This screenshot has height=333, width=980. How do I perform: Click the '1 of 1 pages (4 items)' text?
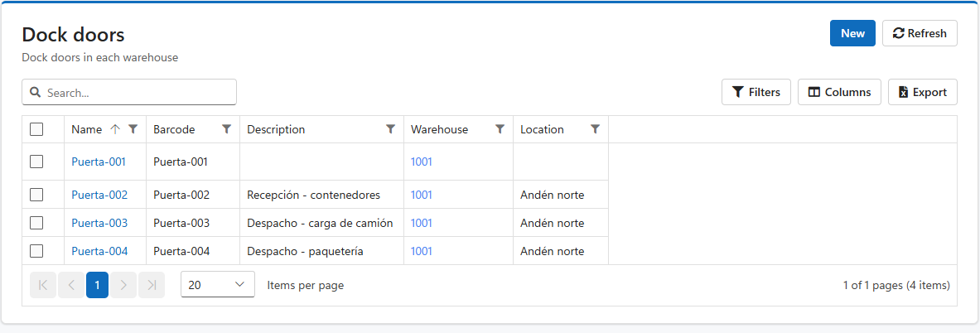point(896,285)
